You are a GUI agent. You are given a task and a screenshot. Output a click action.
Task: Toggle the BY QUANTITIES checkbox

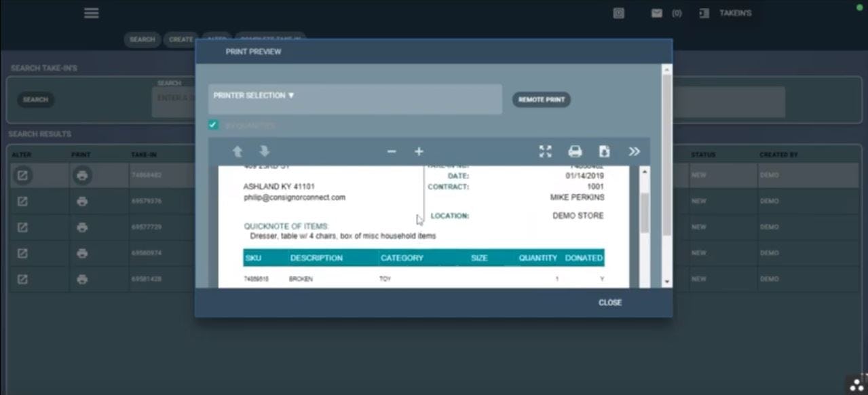[x=213, y=126]
